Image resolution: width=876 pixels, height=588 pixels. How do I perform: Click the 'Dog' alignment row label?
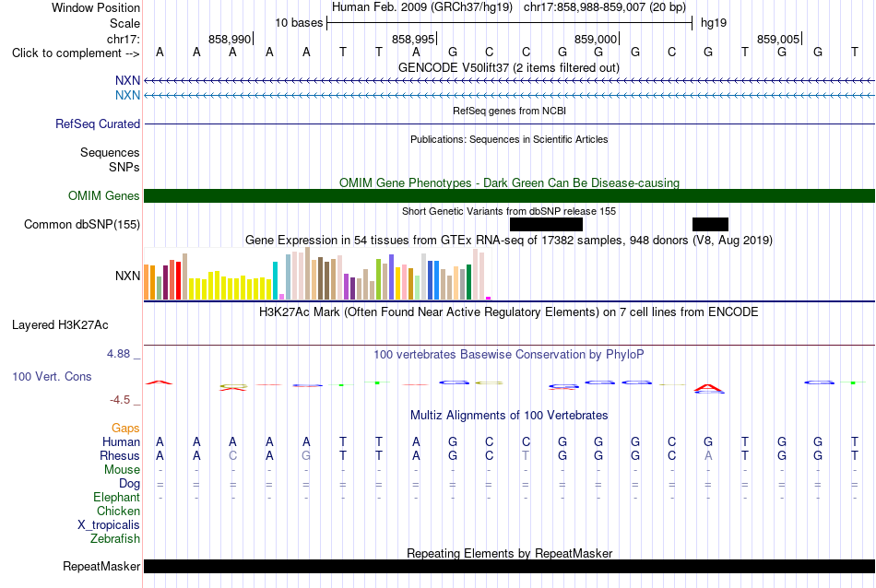click(129, 484)
